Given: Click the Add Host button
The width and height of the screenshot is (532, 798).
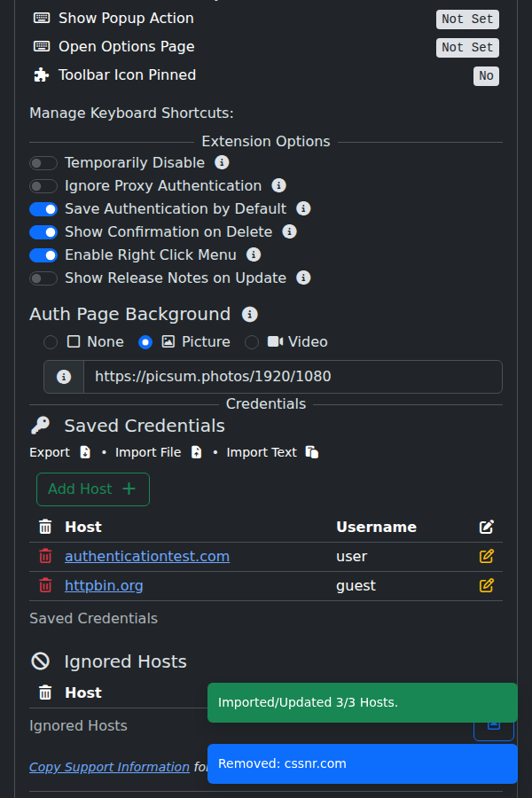Looking at the screenshot, I should 92,489.
